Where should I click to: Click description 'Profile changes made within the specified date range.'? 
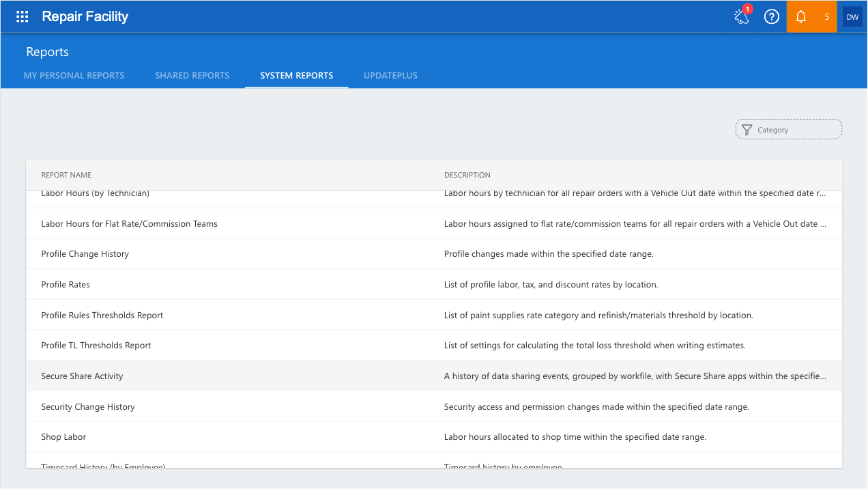[x=549, y=253]
